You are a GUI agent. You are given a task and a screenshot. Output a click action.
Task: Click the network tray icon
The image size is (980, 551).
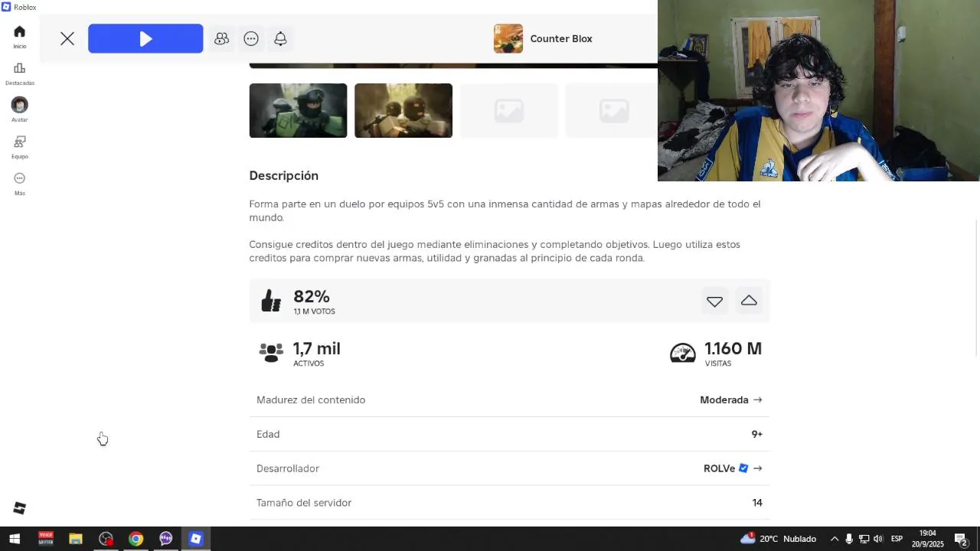click(864, 539)
